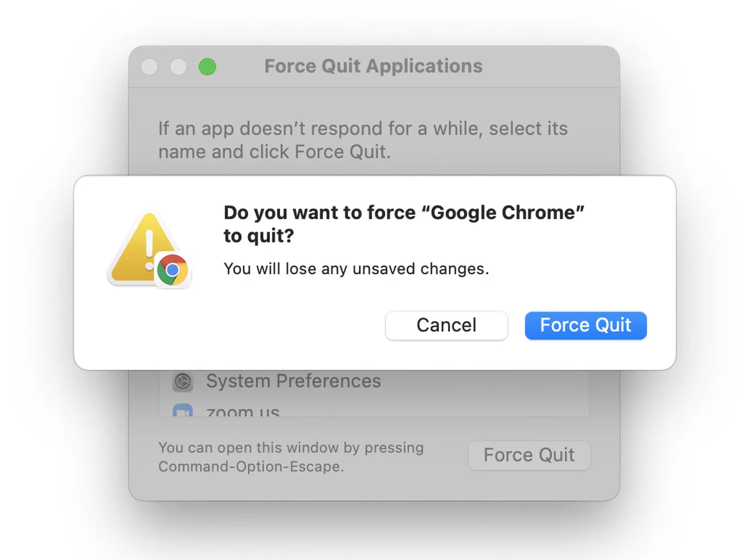The image size is (747, 560).
Task: Select zoom.us entry in the app list
Action: pyautogui.click(x=243, y=411)
